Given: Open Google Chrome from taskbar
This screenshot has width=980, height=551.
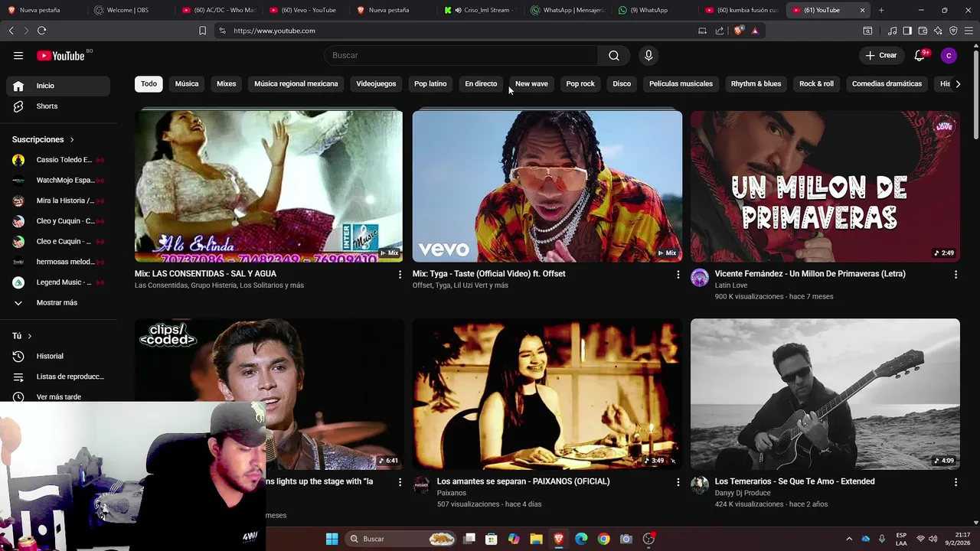Looking at the screenshot, I should tap(603, 539).
